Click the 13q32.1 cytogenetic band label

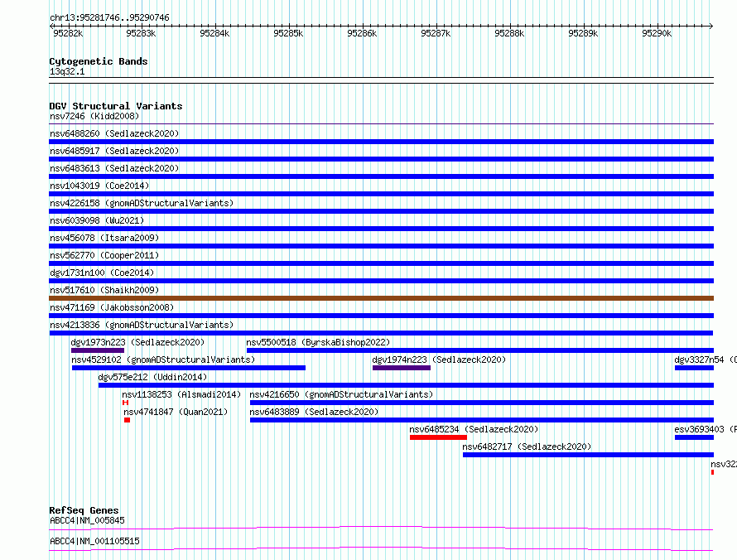click(x=67, y=71)
